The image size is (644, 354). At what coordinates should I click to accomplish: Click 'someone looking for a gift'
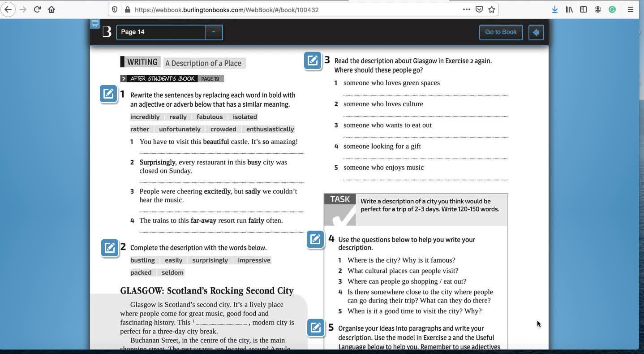[382, 147]
